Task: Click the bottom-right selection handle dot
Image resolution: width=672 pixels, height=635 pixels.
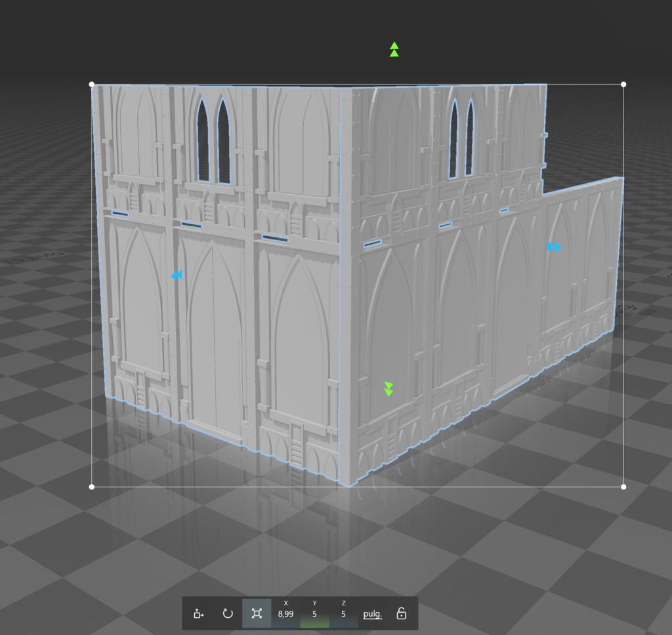Action: coord(622,487)
